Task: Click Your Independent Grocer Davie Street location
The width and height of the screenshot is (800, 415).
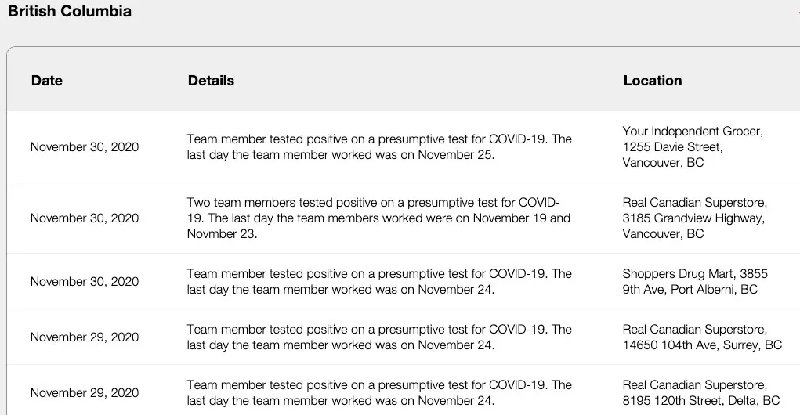Action: coord(692,147)
